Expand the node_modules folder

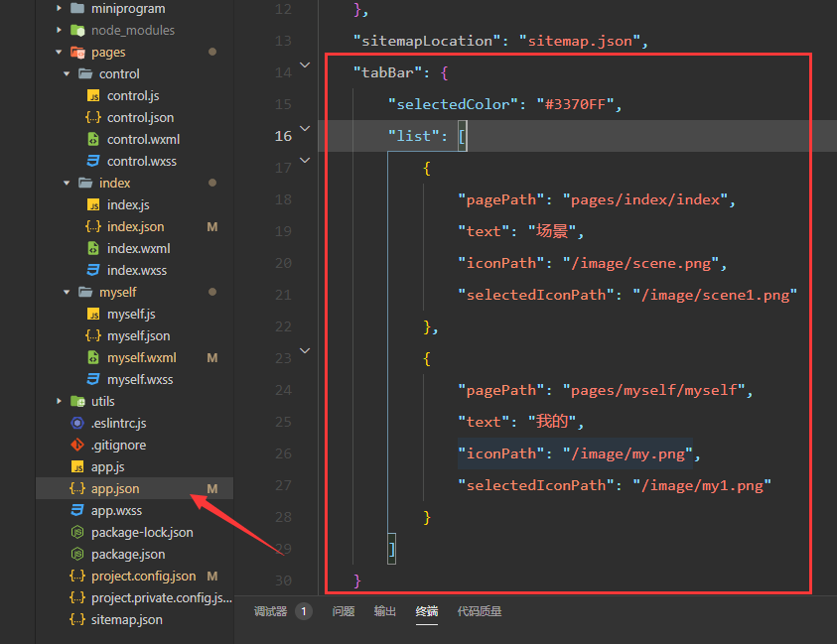click(x=59, y=31)
